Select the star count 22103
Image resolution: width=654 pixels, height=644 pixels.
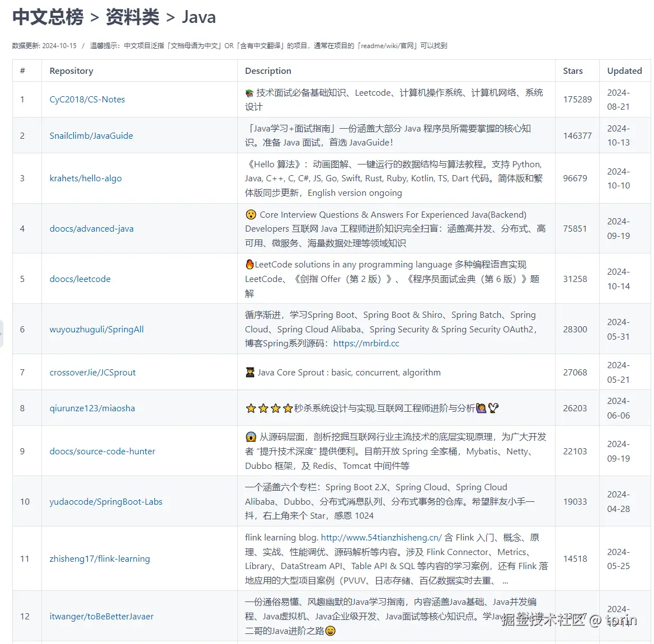click(x=575, y=451)
